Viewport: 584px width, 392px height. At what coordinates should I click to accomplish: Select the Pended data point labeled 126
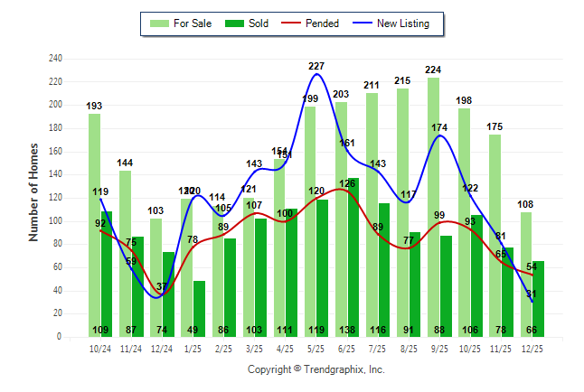point(345,190)
